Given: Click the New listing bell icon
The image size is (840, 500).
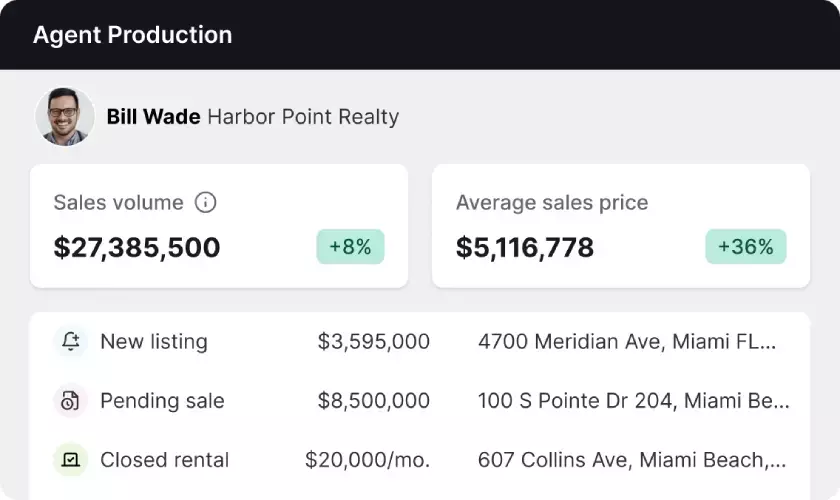Looking at the screenshot, I should coord(70,341).
